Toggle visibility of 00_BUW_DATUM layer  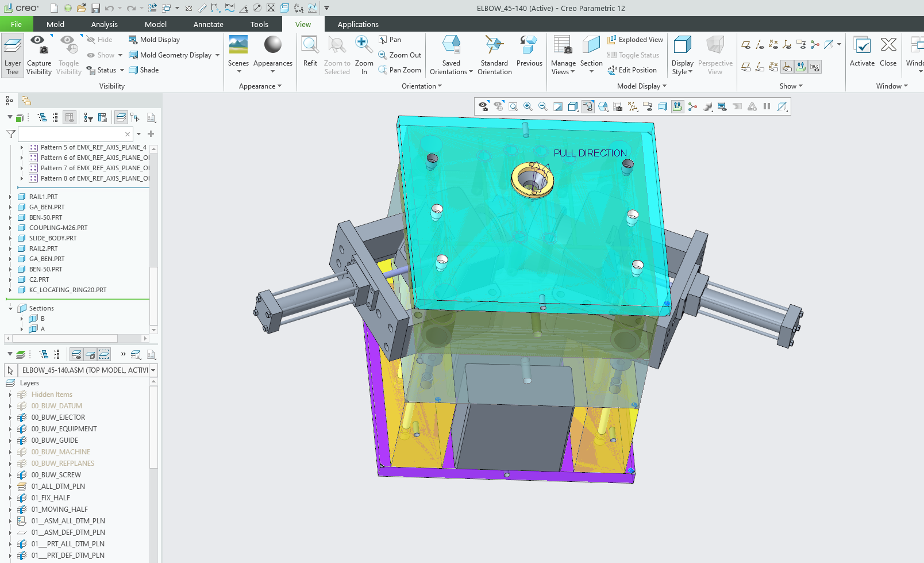tap(22, 406)
